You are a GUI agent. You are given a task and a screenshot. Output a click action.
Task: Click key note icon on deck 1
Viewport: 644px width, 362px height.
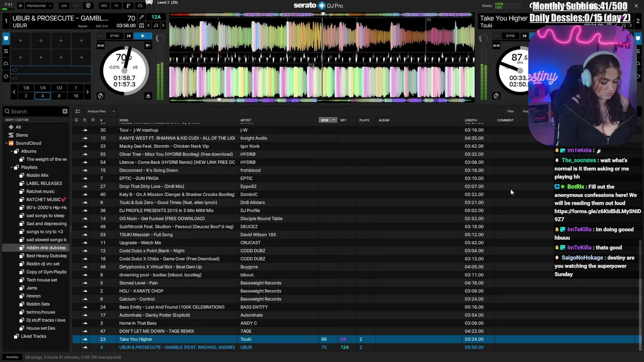pos(156,26)
